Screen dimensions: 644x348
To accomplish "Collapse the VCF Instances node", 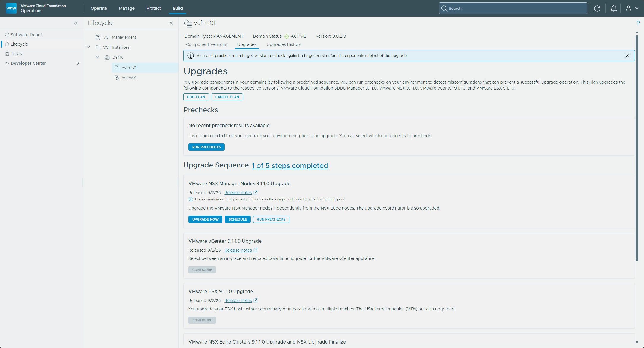I will point(88,47).
